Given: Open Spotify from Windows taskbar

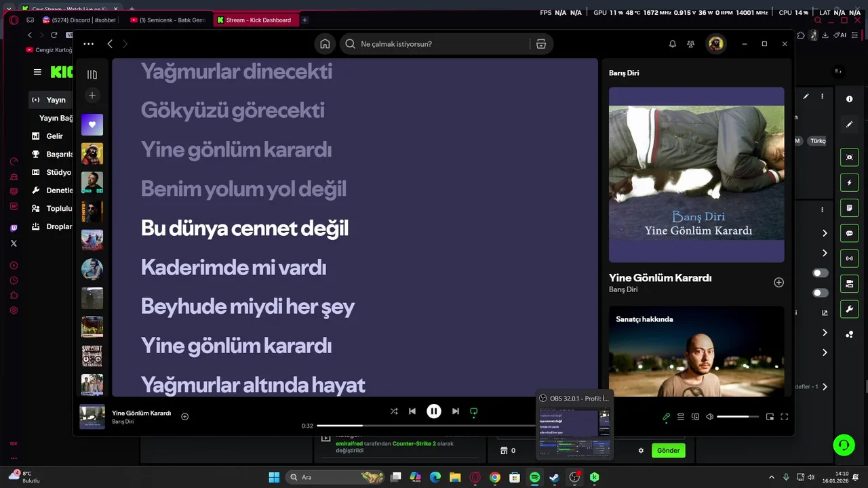Looking at the screenshot, I should coord(534,477).
